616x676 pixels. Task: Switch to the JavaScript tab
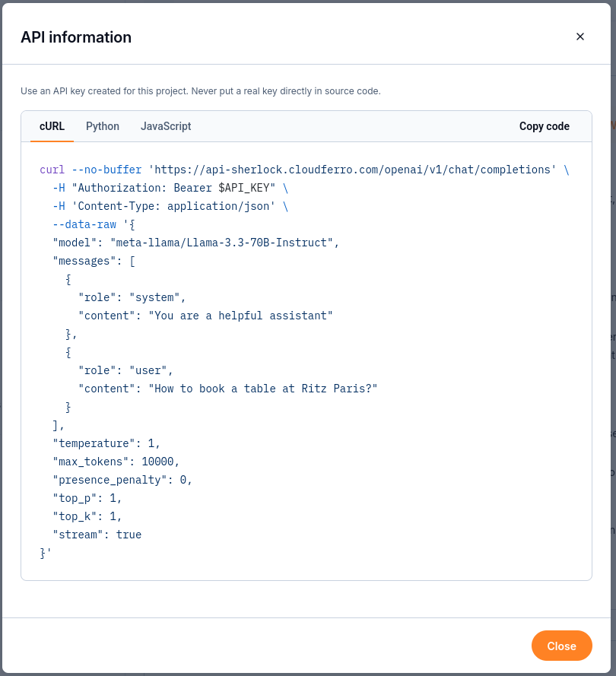coord(166,126)
